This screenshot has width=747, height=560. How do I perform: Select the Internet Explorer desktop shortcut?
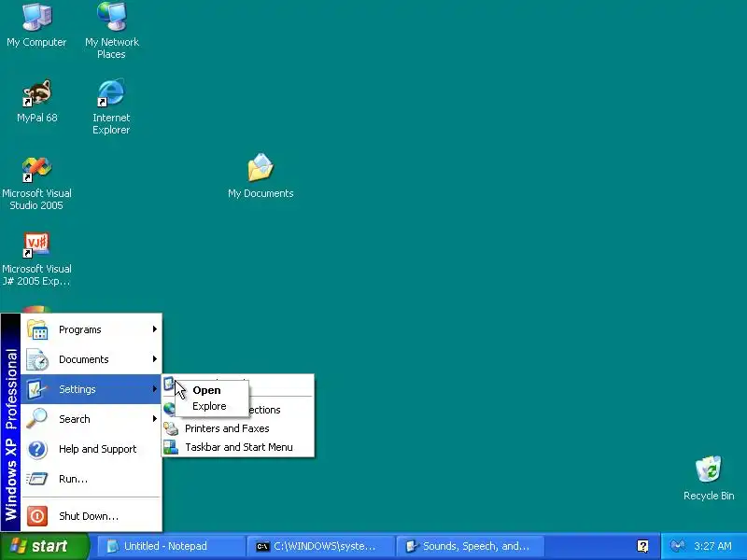111,93
